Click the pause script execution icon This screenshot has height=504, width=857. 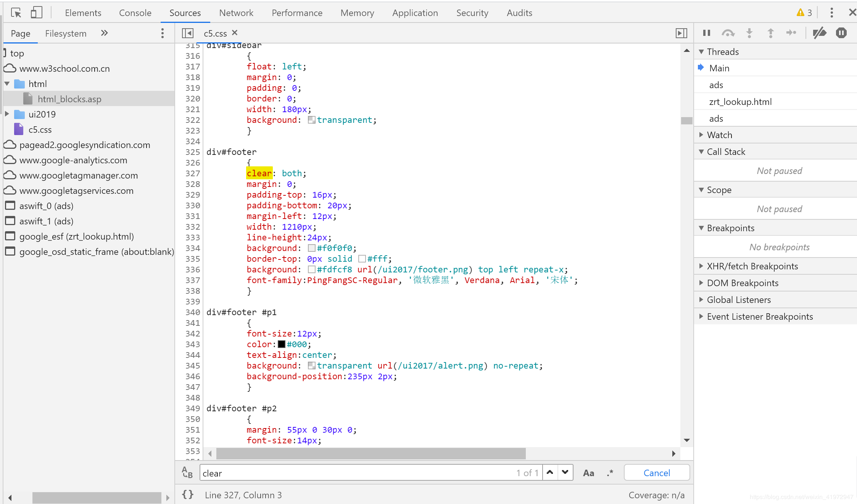pos(706,33)
